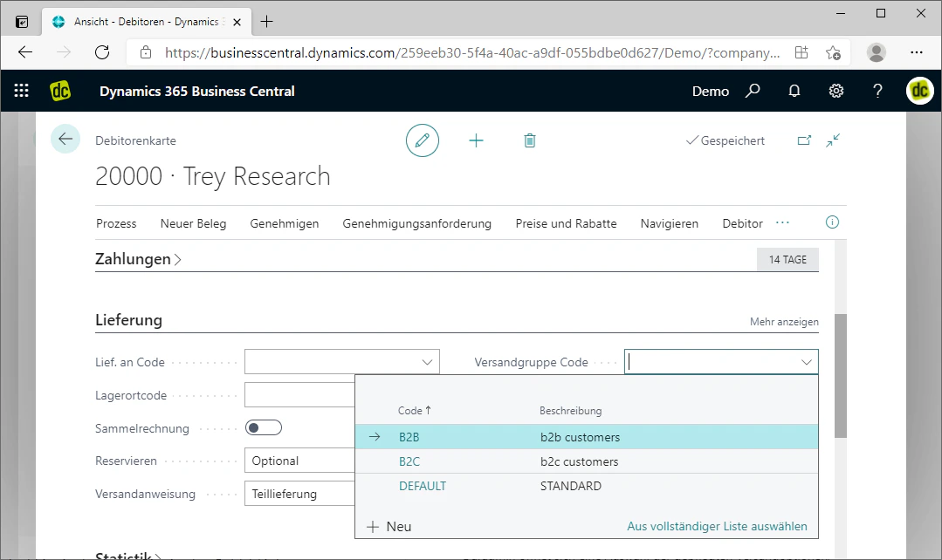Viewport: 942px width, 560px height.
Task: Open the tab actions icon at the top left
Action: pos(22,22)
